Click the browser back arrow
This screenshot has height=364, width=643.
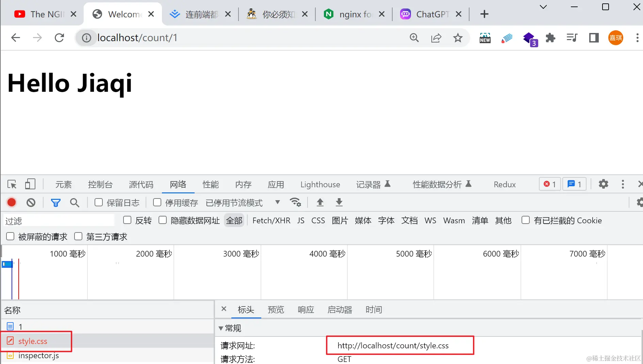coord(16,38)
